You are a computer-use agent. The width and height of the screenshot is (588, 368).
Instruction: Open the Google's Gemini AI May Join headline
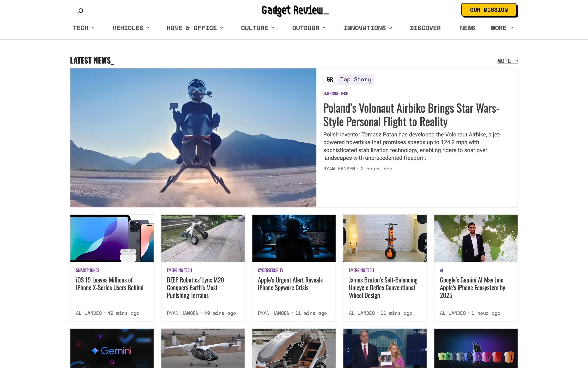(472, 288)
